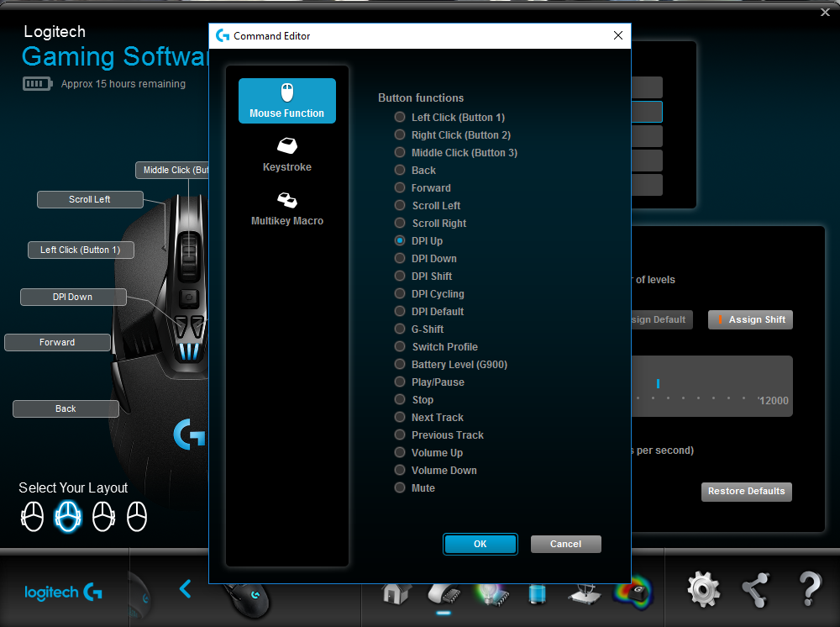840x627 pixels.
Task: Select the Volume Up function option
Action: (x=400, y=453)
